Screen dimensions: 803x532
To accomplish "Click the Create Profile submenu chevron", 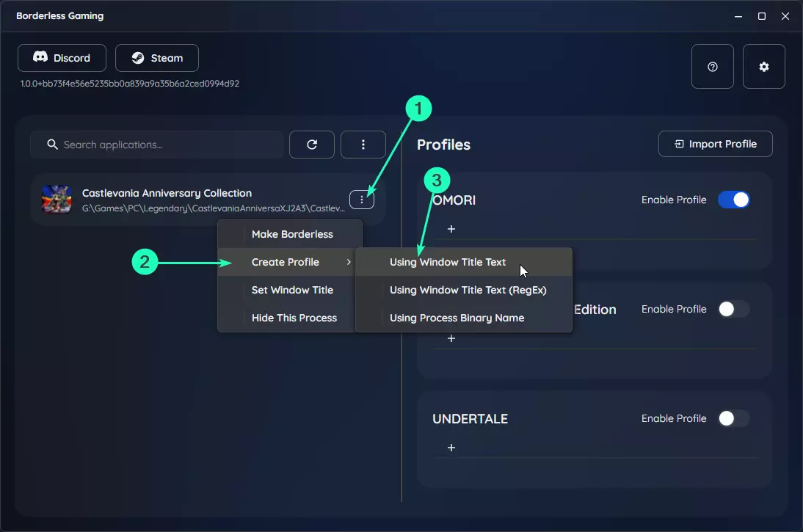I will (349, 262).
